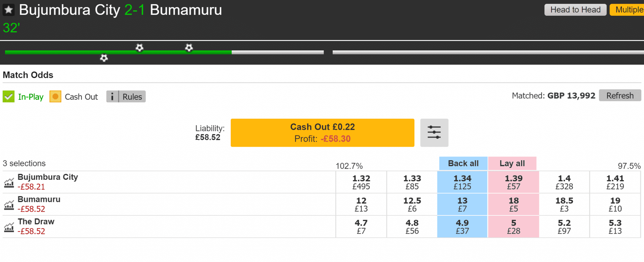This screenshot has height=262, width=644.
Task: Toggle the orange Cash Out indicator
Action: click(55, 96)
